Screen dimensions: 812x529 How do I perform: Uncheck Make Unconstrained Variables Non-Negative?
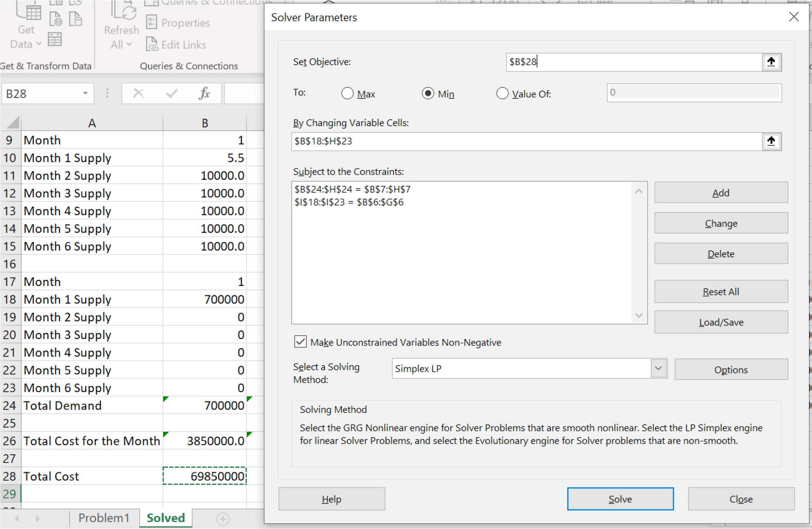[300, 342]
